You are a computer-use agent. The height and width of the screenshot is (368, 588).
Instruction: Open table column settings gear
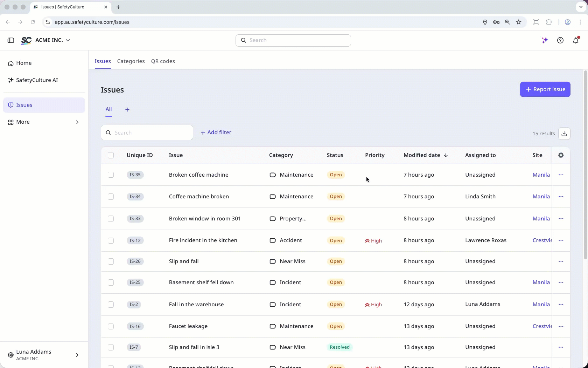pyautogui.click(x=561, y=155)
